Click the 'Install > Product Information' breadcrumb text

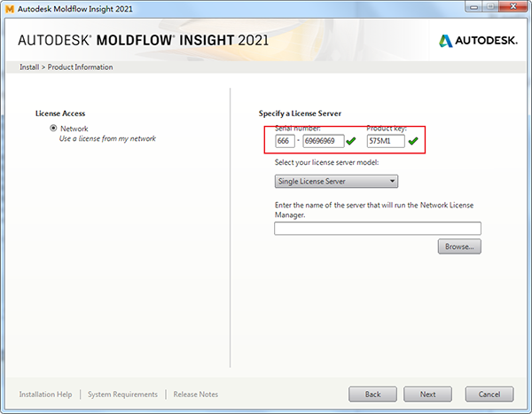click(x=66, y=67)
